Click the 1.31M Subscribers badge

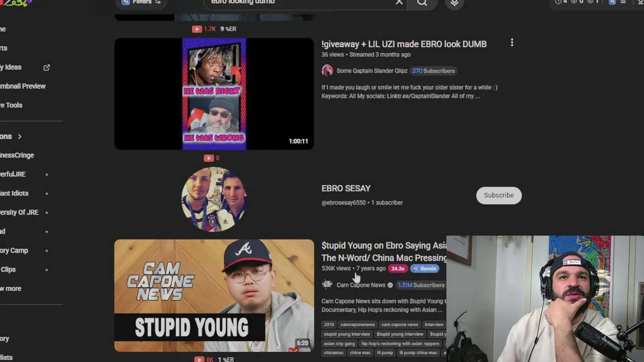tap(421, 285)
